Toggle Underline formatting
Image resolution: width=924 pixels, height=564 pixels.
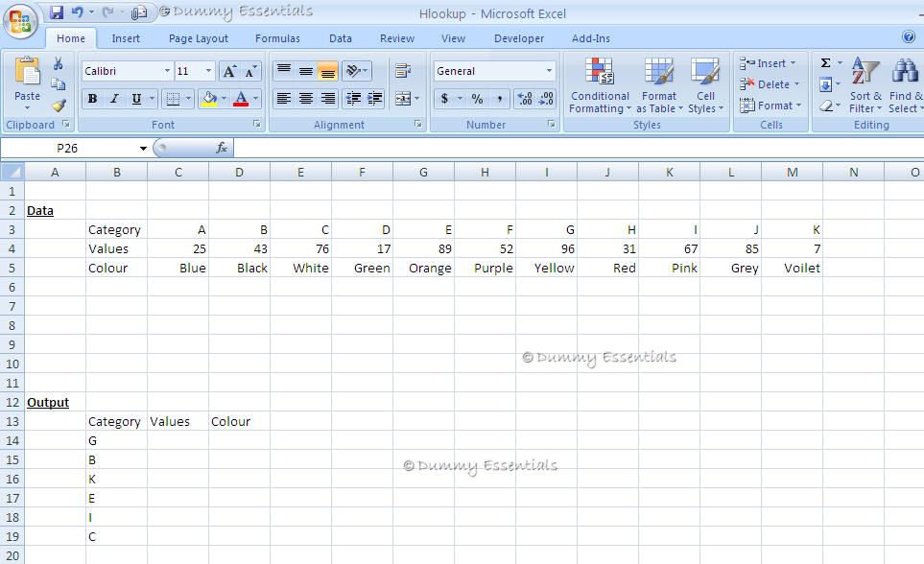point(136,99)
